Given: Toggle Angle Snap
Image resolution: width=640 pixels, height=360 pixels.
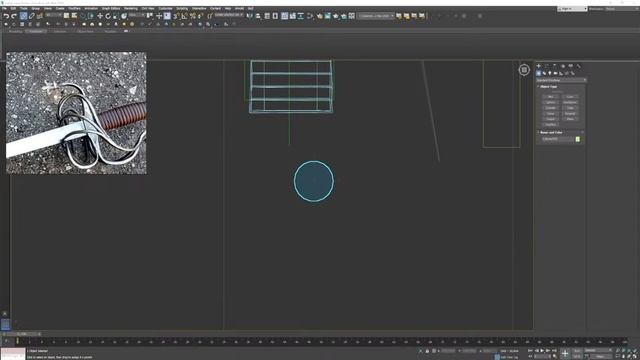Looking at the screenshot, I should (x=184, y=16).
